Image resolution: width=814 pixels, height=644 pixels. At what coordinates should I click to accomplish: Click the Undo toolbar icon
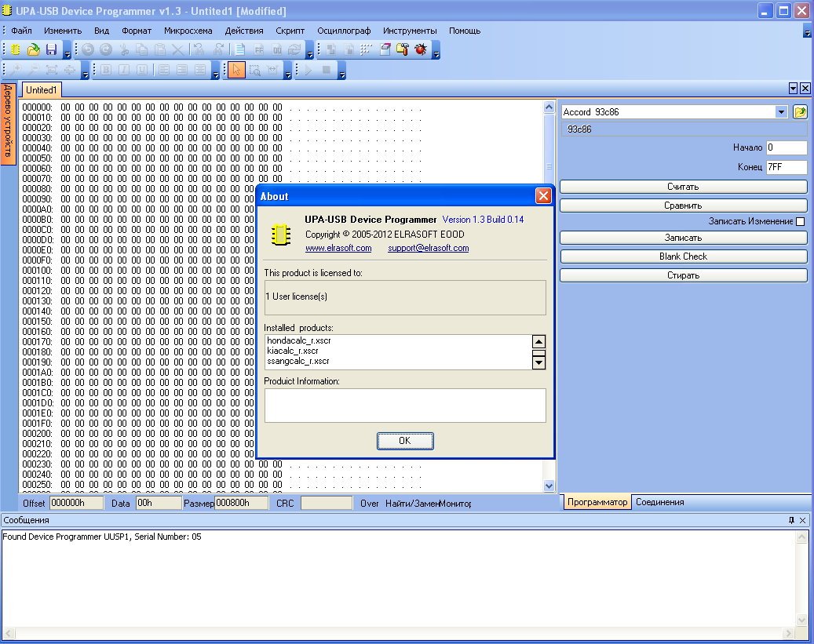coord(88,50)
